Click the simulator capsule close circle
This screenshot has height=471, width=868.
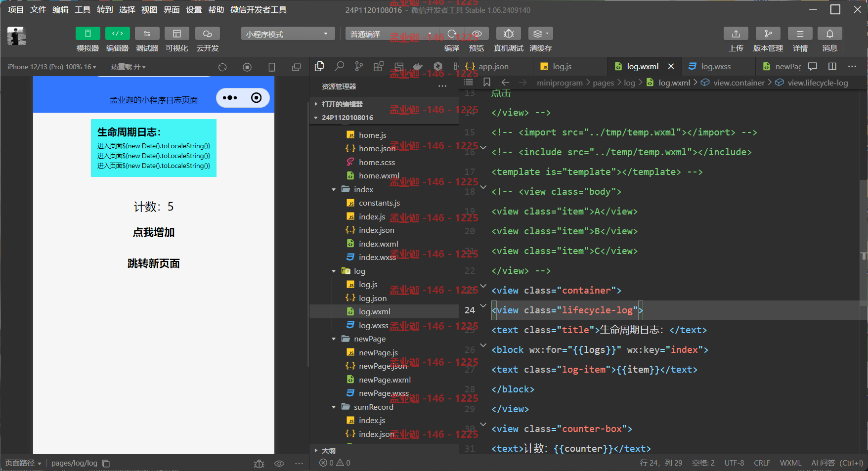[256, 98]
